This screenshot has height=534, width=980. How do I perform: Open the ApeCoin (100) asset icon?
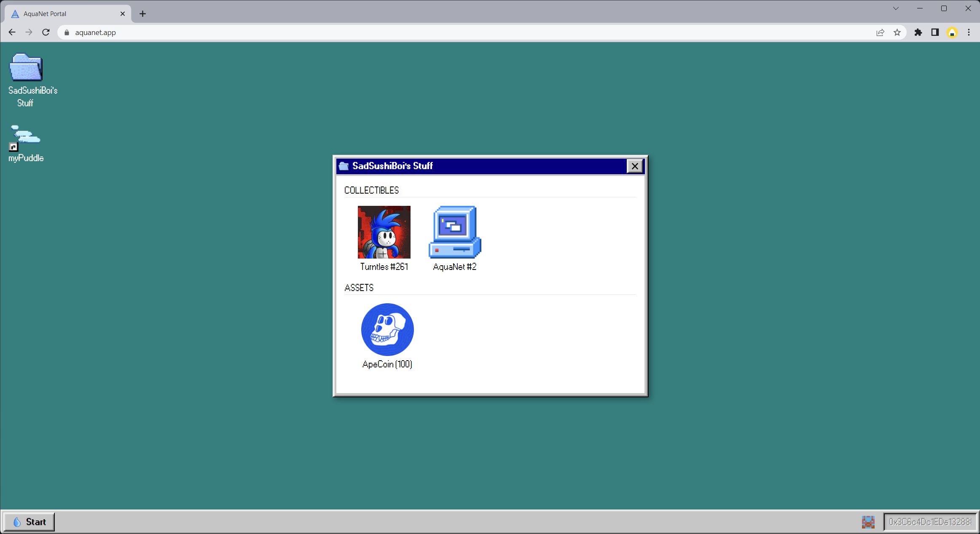point(387,329)
